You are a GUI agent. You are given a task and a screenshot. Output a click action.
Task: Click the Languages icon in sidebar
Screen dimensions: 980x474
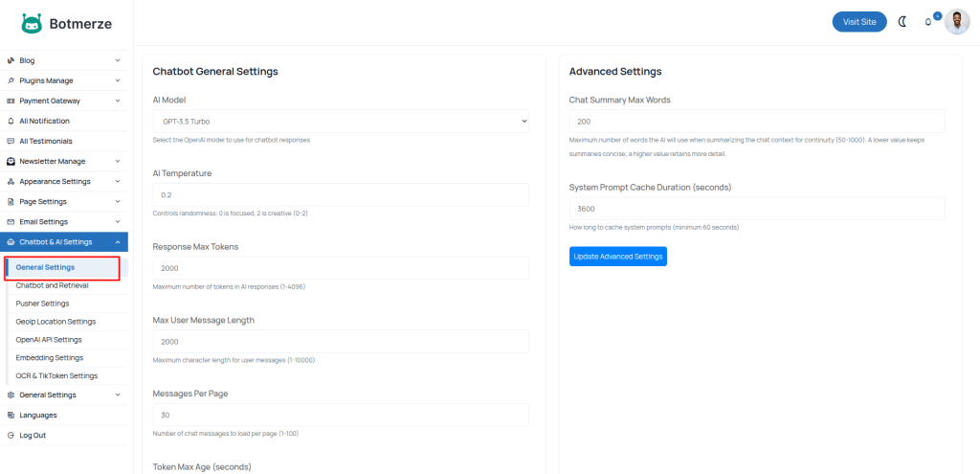point(11,415)
